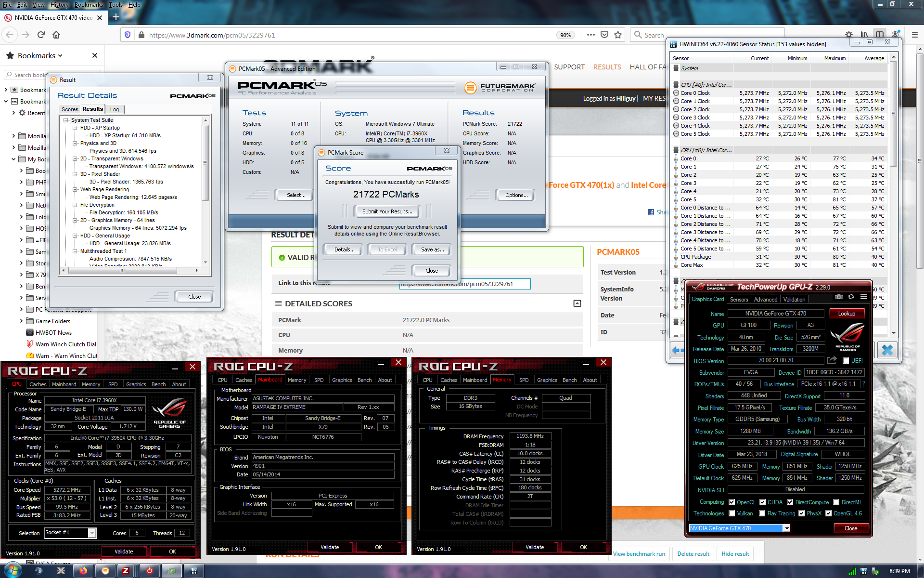Toggle the OpenGL 4.6 checkbox
This screenshot has height=578, width=924.
[x=828, y=513]
